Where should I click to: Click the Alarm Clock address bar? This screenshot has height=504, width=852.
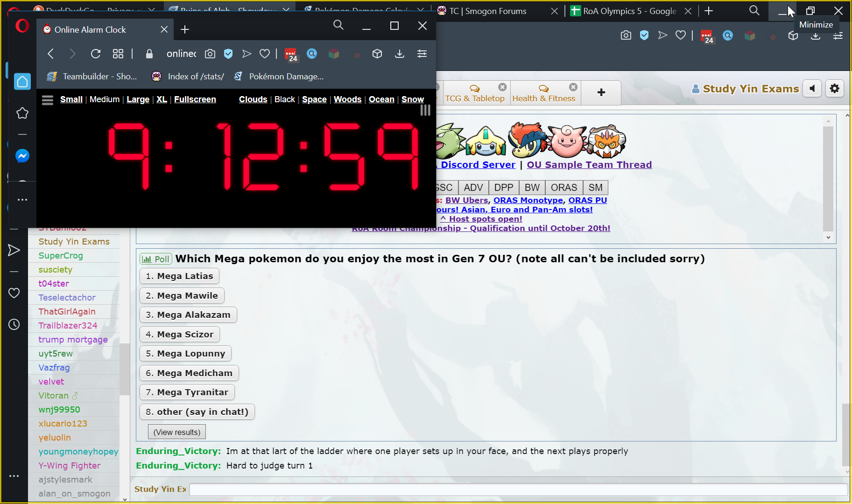(x=181, y=54)
